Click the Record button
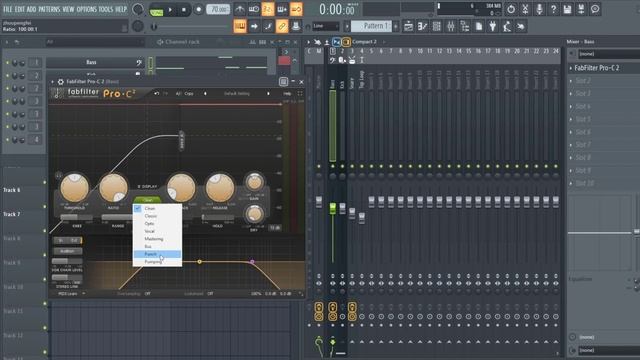640x360 pixels. click(x=198, y=9)
